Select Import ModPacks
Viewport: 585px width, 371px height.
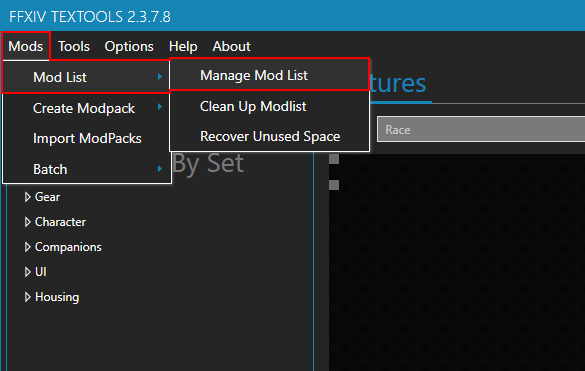86,138
